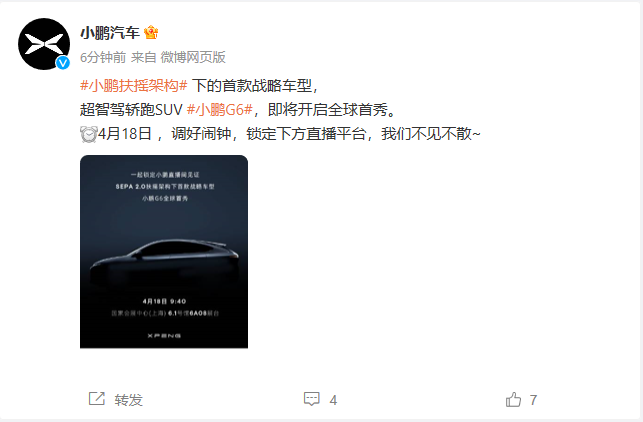Open the #小鹏扶摇架构# hashtag topic
Image resolution: width=643 pixels, height=422 pixels.
[134, 86]
